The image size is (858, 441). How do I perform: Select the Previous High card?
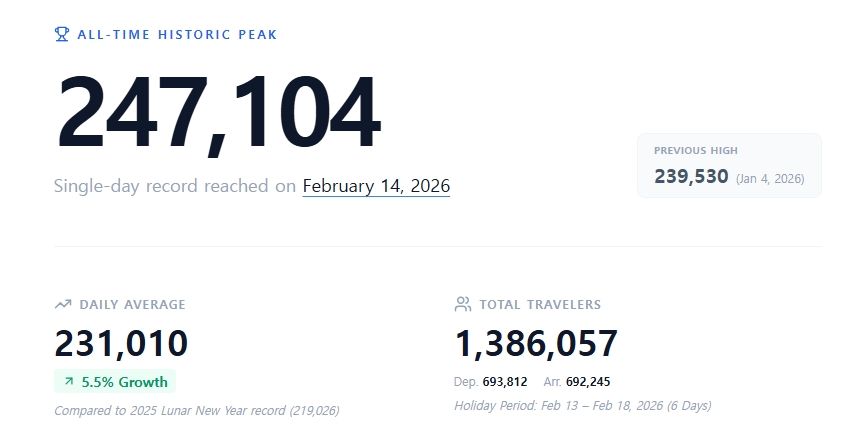pos(729,165)
